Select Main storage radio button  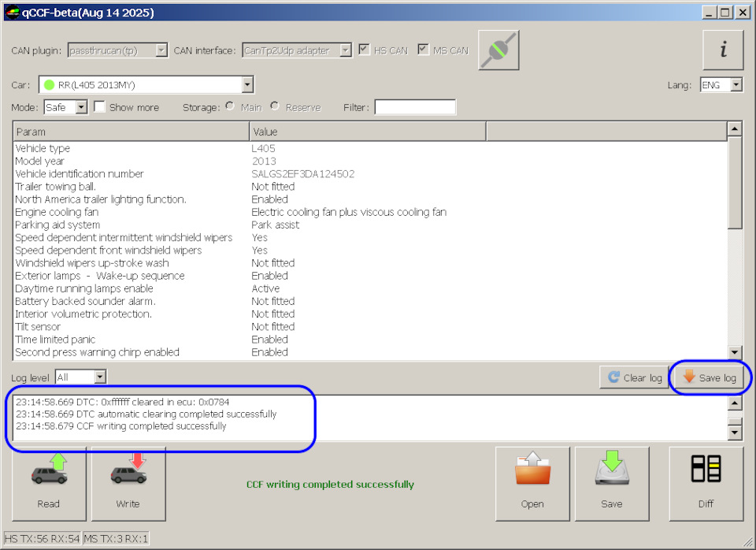[x=230, y=106]
